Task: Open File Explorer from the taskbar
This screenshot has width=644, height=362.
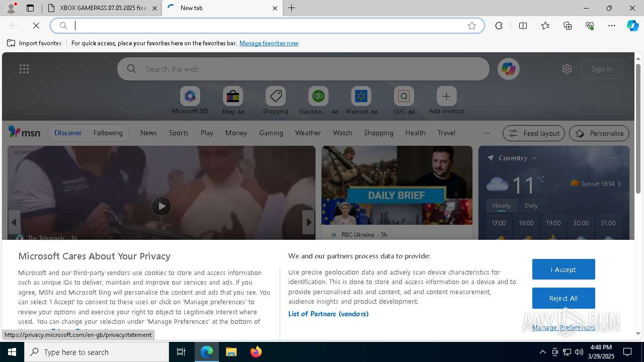Action: (x=231, y=352)
